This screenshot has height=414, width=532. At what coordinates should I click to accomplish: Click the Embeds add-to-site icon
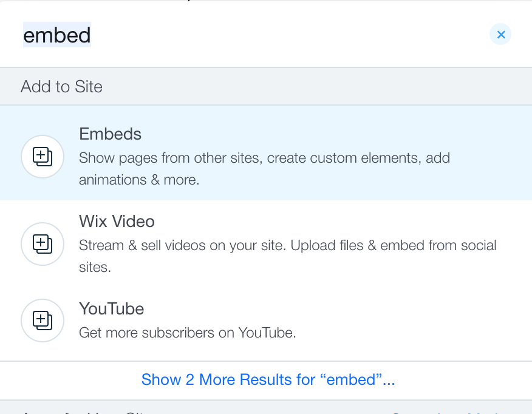click(x=43, y=157)
